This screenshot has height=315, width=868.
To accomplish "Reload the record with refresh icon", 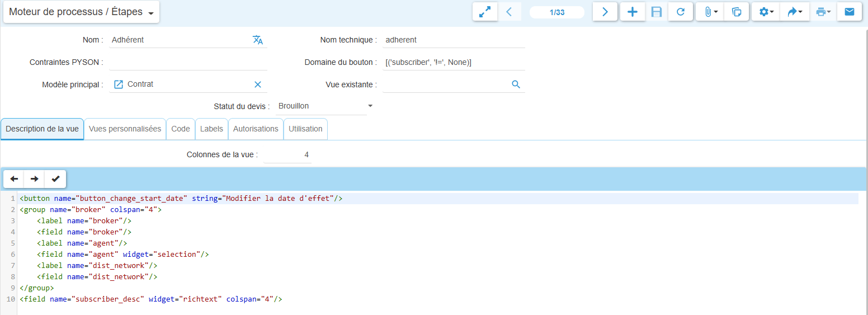I will [x=681, y=12].
